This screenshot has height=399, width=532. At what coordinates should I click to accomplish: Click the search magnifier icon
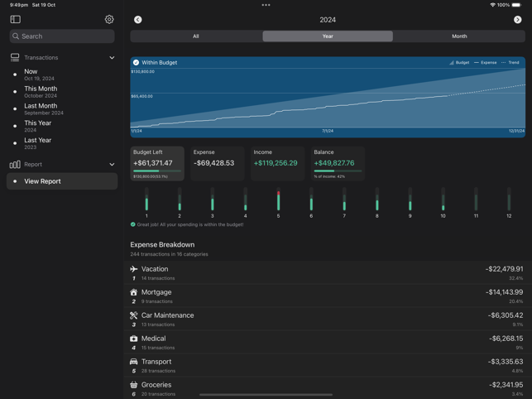16,36
